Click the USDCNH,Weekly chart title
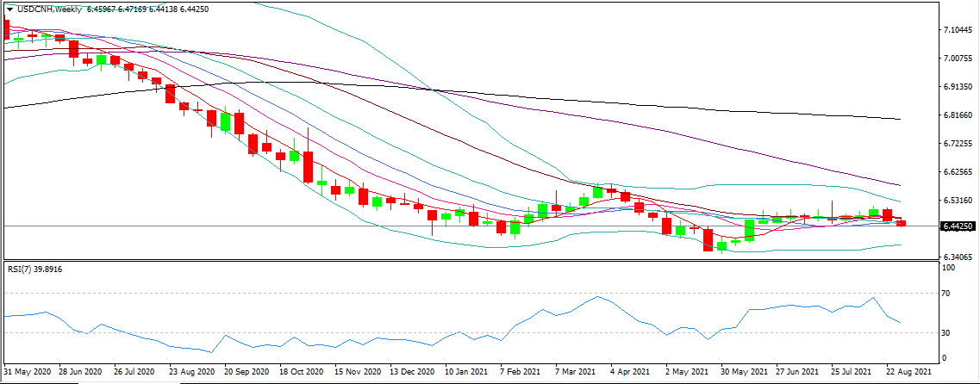 (x=47, y=9)
